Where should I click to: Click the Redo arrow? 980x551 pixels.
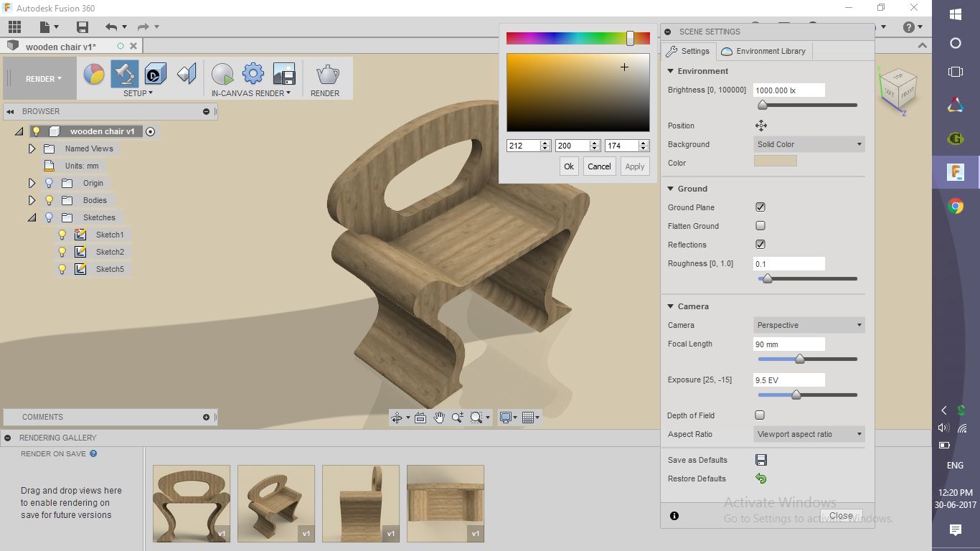(x=143, y=27)
